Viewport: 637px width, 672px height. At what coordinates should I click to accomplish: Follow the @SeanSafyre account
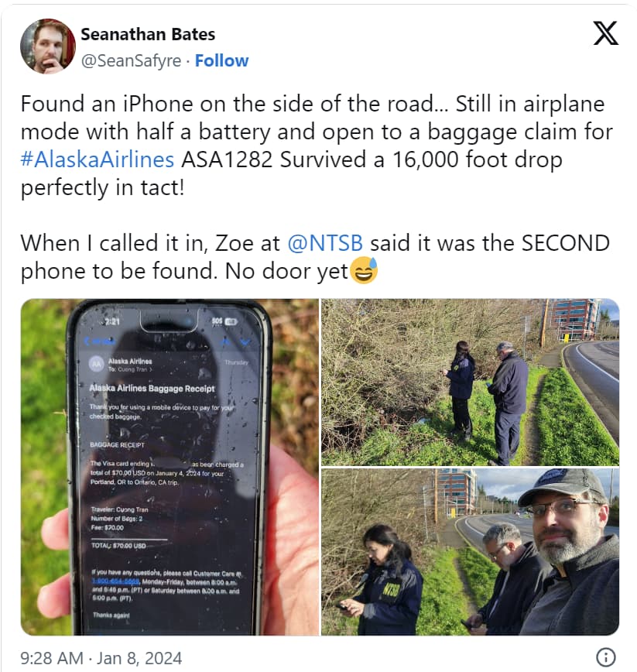point(221,60)
